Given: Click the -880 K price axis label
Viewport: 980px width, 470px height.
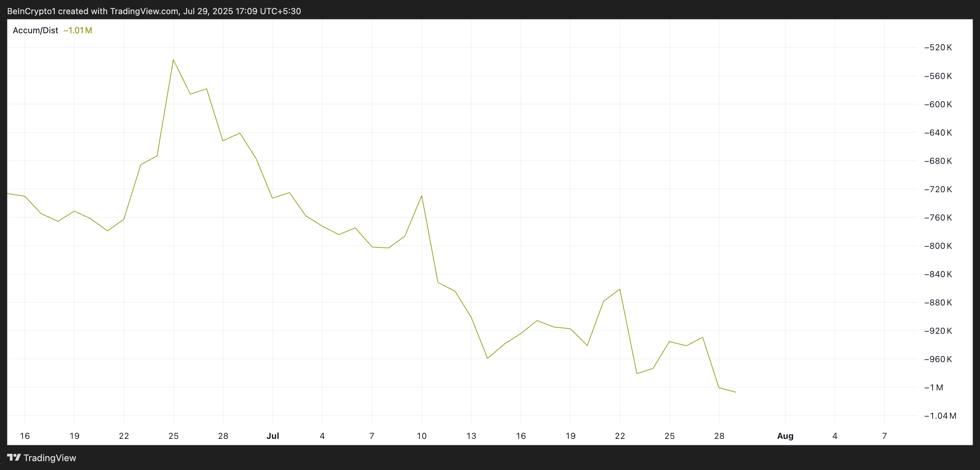Looking at the screenshot, I should (938, 303).
